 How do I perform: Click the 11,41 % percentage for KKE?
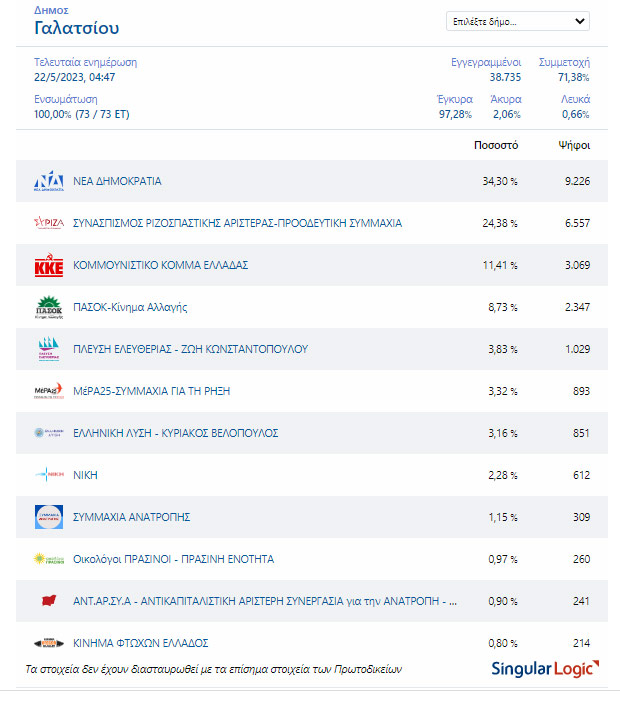click(x=500, y=265)
